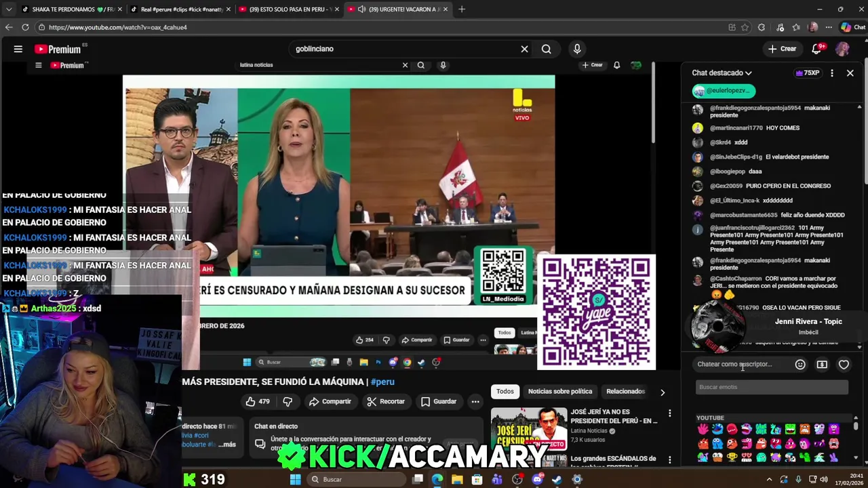Open Windows Start menu on taskbar

295,479
